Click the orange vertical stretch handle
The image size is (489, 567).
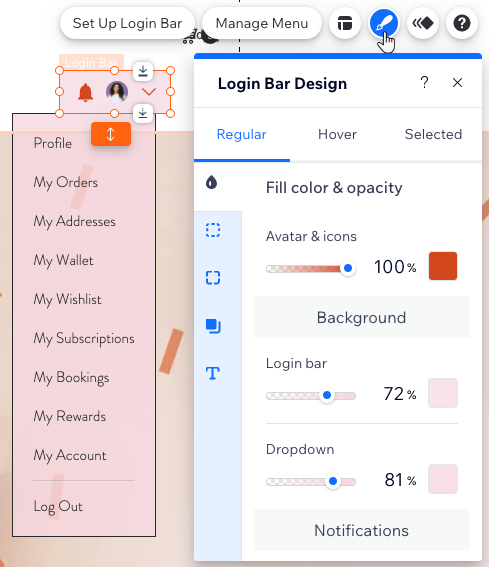[111, 134]
